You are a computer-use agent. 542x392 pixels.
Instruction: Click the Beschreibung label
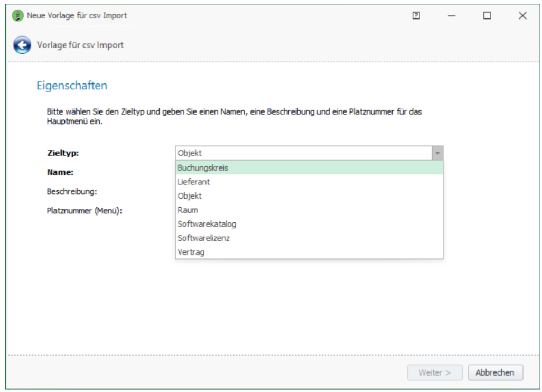pos(72,191)
